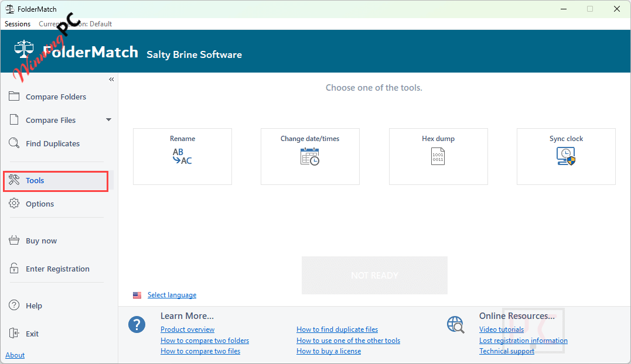631x364 pixels.
Task: Choose the Change date/times tool tile
Action: point(310,157)
